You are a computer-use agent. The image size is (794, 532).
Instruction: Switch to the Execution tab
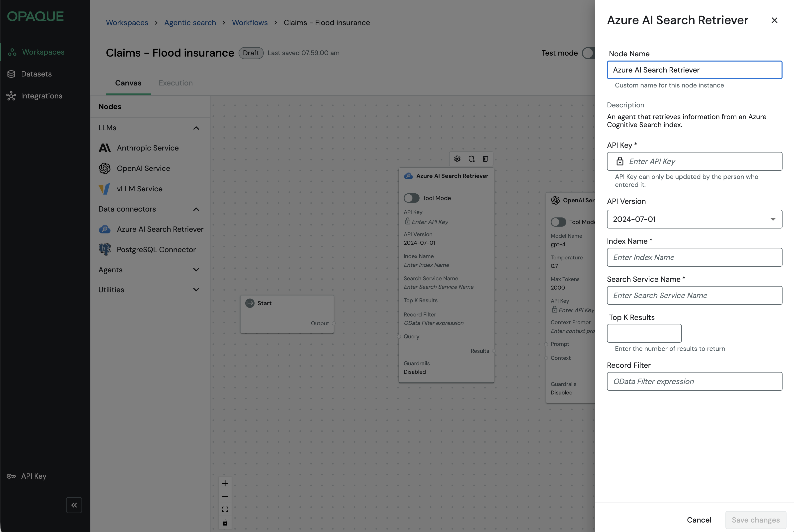[x=176, y=83]
